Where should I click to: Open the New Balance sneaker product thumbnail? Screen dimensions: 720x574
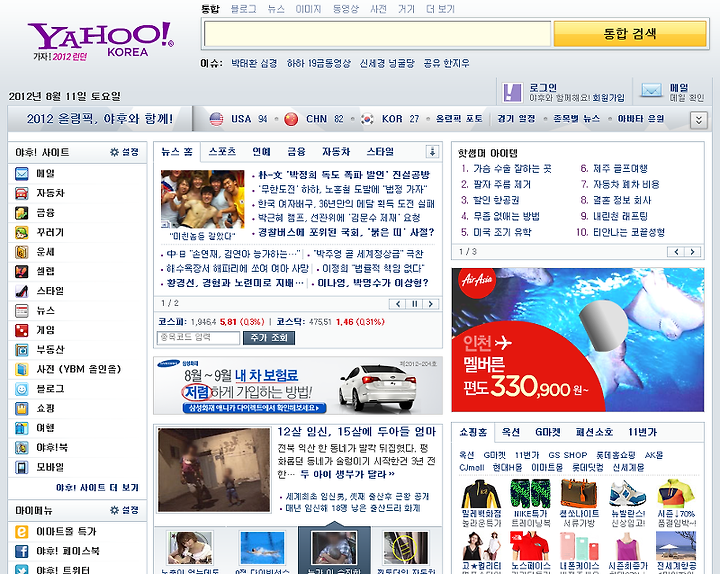627,494
